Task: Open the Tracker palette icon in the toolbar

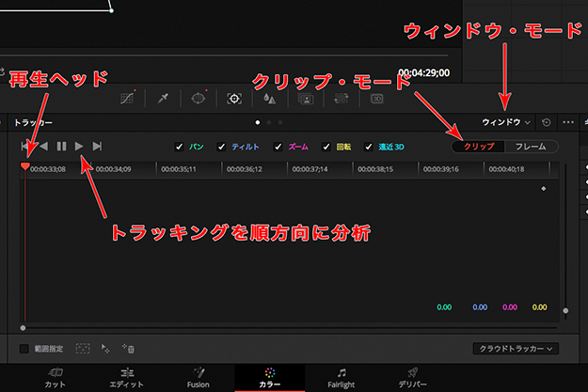Action: pos(233,98)
